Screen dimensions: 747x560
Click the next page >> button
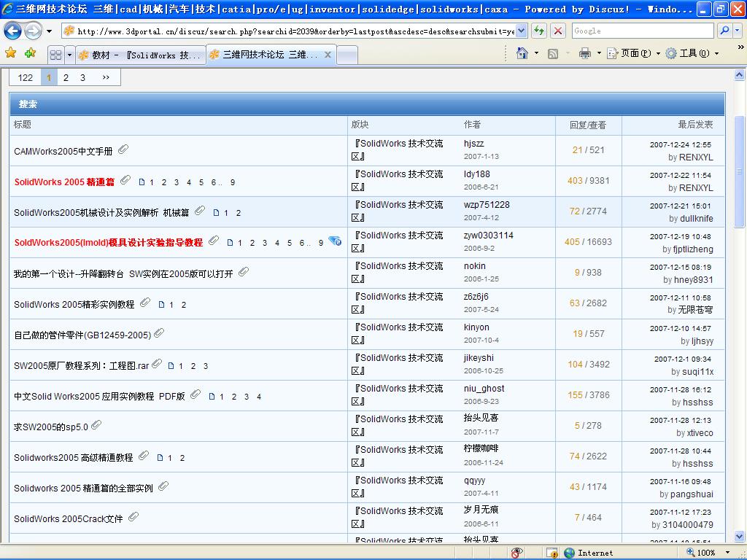tap(106, 77)
